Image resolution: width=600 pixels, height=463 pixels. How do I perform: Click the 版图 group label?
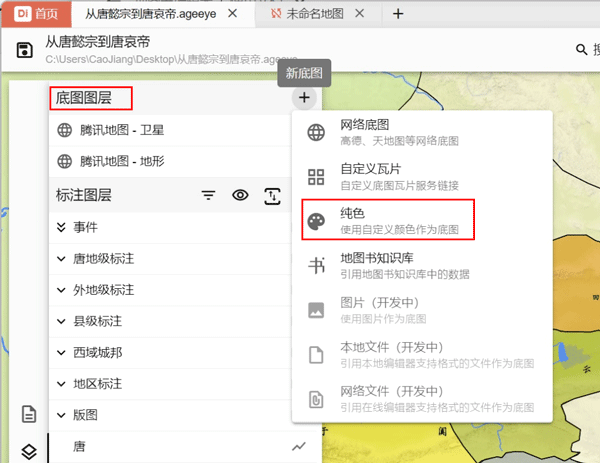click(85, 415)
